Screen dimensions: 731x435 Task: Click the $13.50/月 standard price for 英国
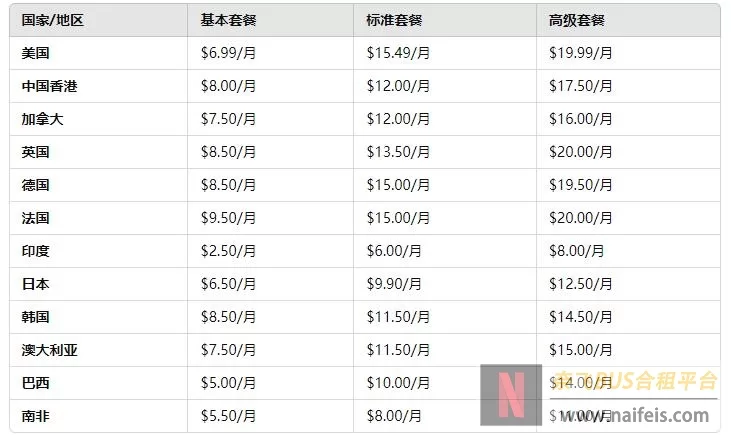(x=398, y=152)
